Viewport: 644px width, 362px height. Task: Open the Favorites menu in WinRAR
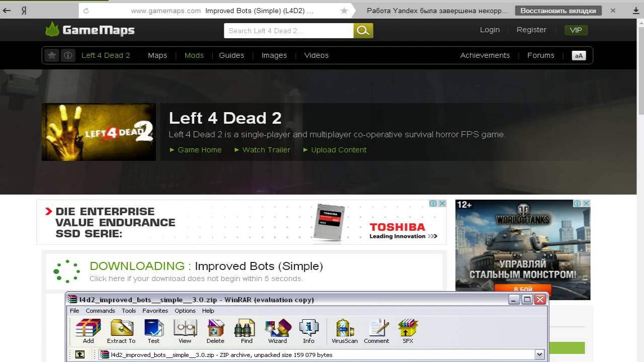(155, 311)
